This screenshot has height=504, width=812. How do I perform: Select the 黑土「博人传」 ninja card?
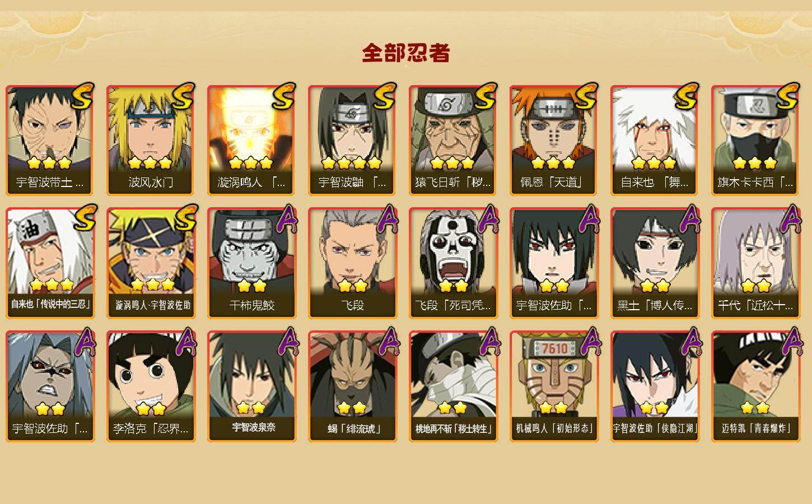click(655, 263)
